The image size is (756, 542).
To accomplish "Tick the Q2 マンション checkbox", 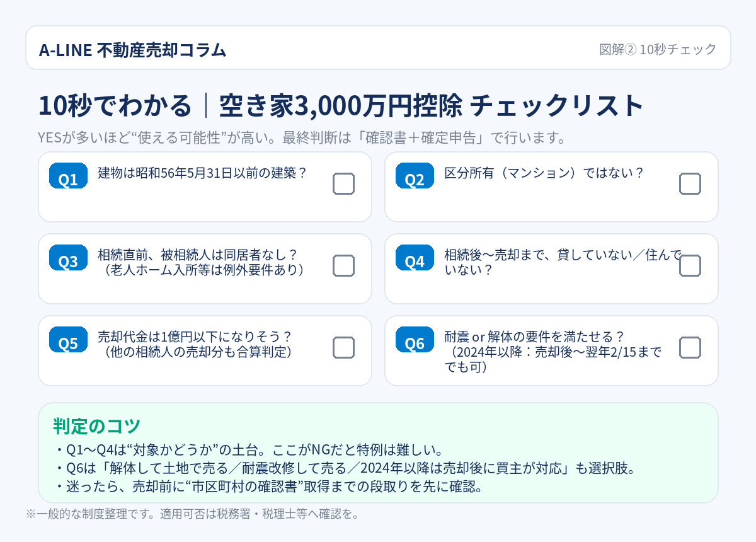I will (690, 184).
